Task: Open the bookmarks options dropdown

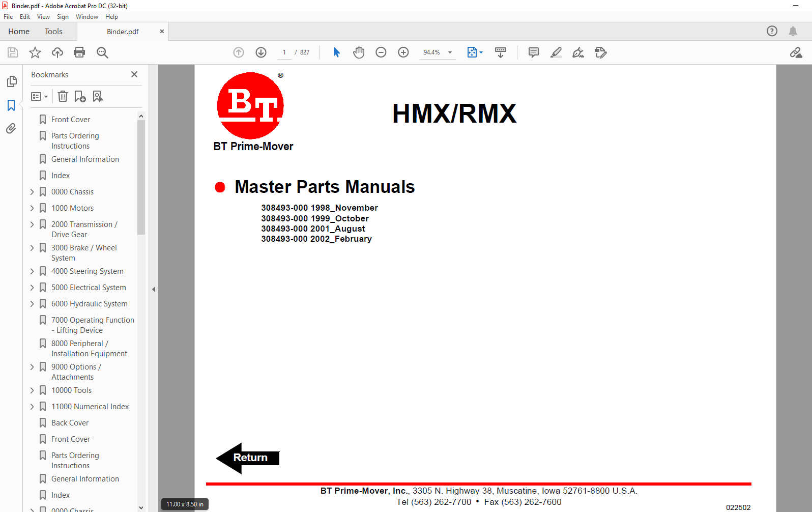Action: [39, 96]
